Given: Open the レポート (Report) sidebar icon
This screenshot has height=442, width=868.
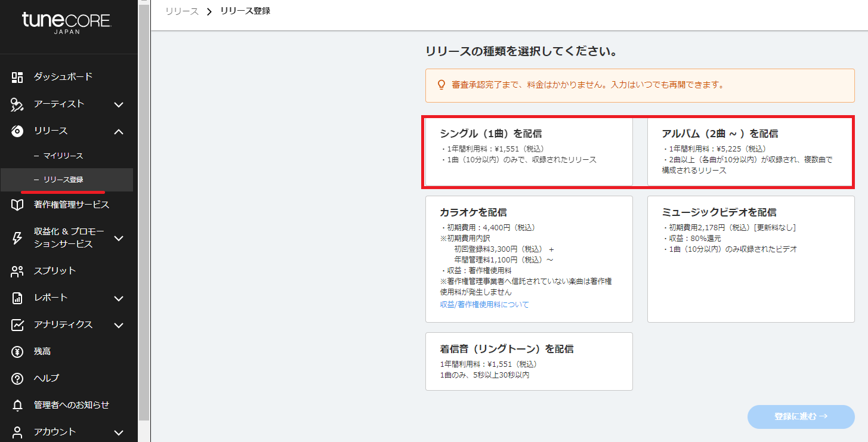Looking at the screenshot, I should click(x=16, y=298).
